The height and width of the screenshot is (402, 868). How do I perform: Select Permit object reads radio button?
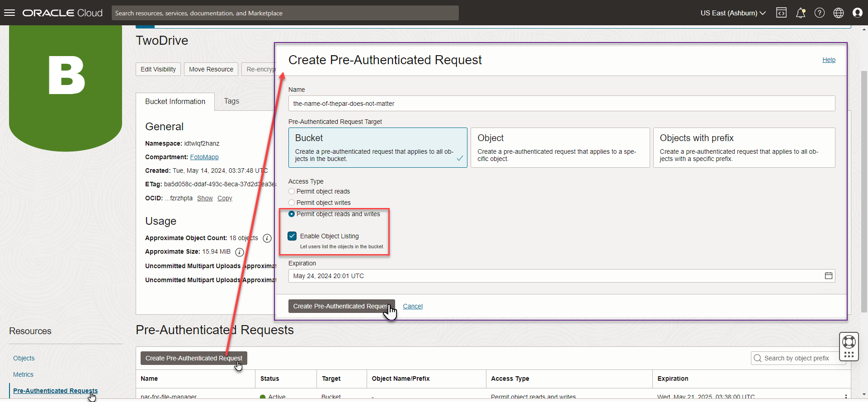click(292, 191)
